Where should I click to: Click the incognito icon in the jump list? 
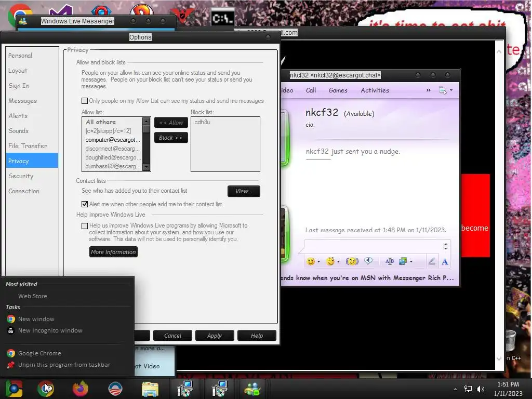11,330
